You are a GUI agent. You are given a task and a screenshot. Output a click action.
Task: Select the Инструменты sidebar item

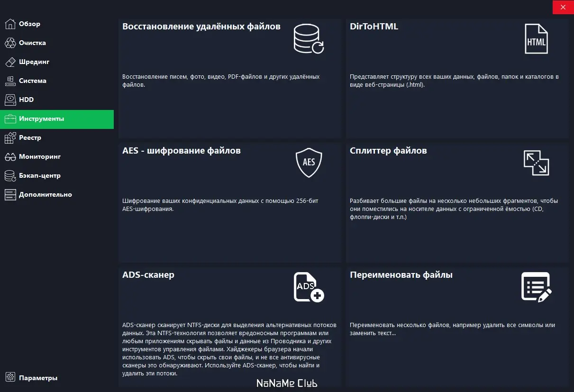coord(57,119)
